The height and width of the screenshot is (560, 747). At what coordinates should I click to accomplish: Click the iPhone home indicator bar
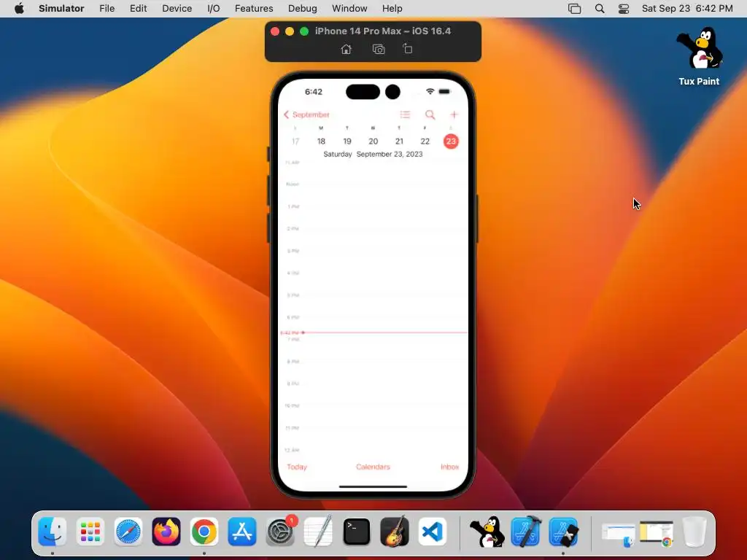pos(373,486)
